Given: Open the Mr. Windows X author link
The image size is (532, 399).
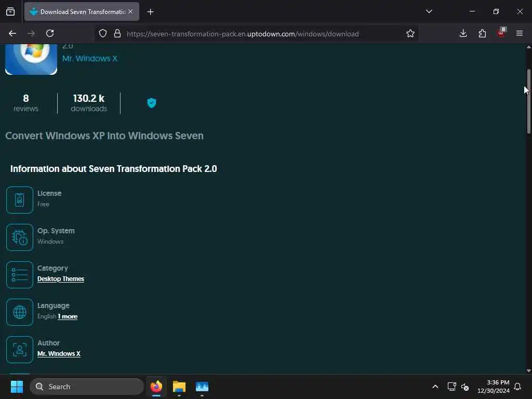Looking at the screenshot, I should point(59,353).
